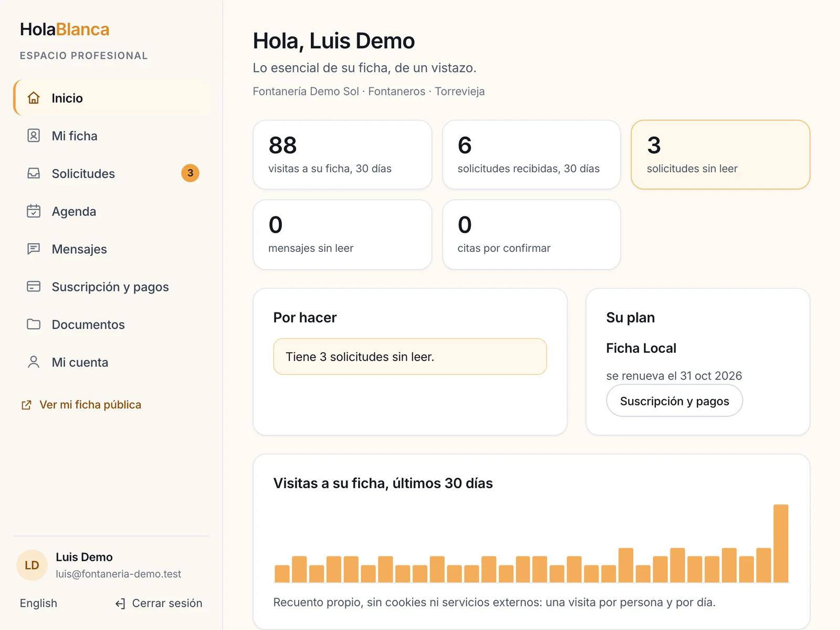Open the Solicitudes section
This screenshot has width=840, height=630.
tap(111, 174)
